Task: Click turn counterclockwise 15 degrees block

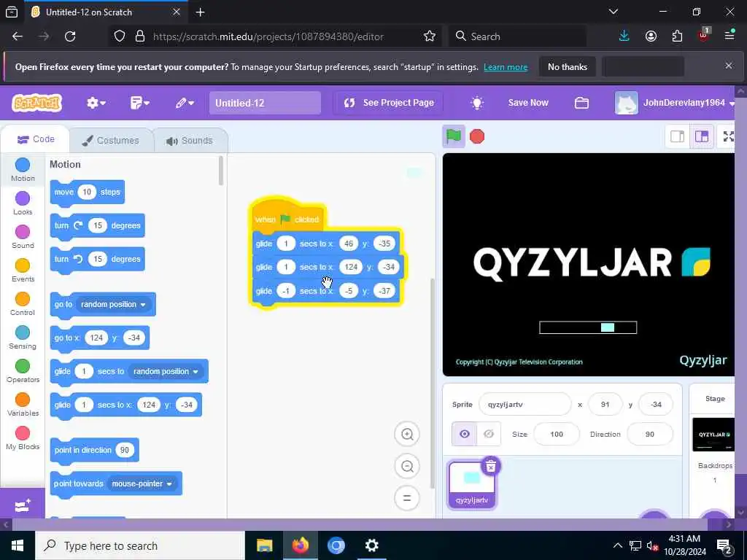Action: (97, 259)
